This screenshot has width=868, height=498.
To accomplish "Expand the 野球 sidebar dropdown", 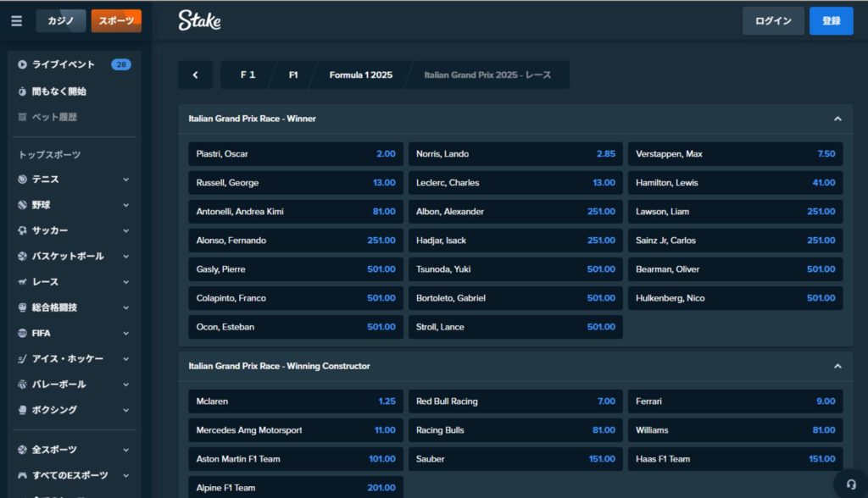I will [x=125, y=205].
